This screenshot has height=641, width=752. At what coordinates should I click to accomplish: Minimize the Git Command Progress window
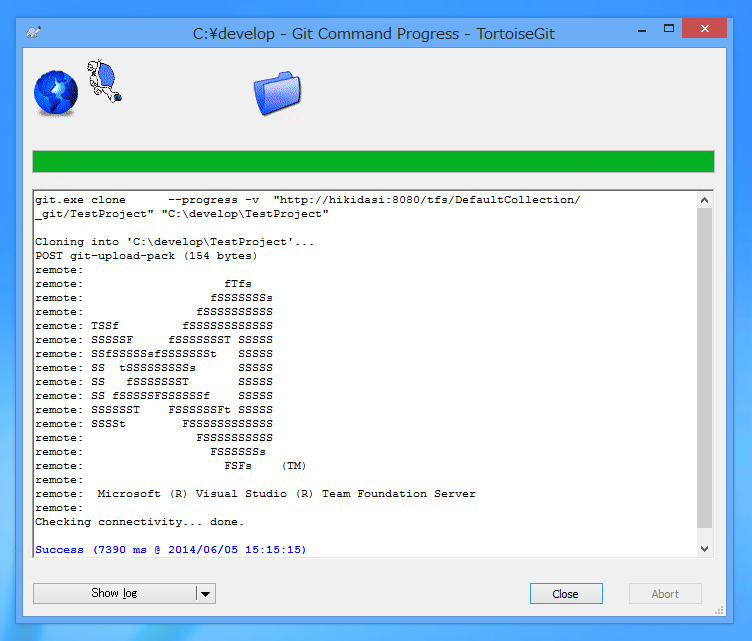(x=642, y=30)
